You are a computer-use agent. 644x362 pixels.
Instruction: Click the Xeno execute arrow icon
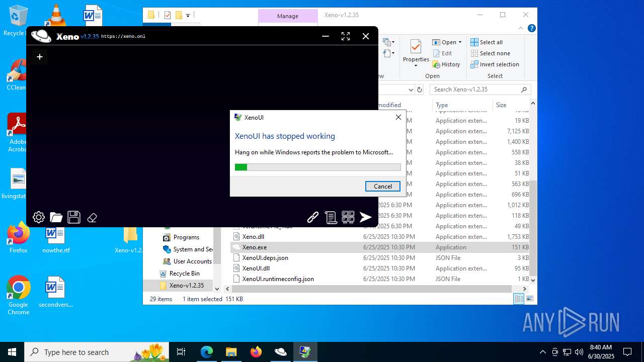click(x=366, y=217)
